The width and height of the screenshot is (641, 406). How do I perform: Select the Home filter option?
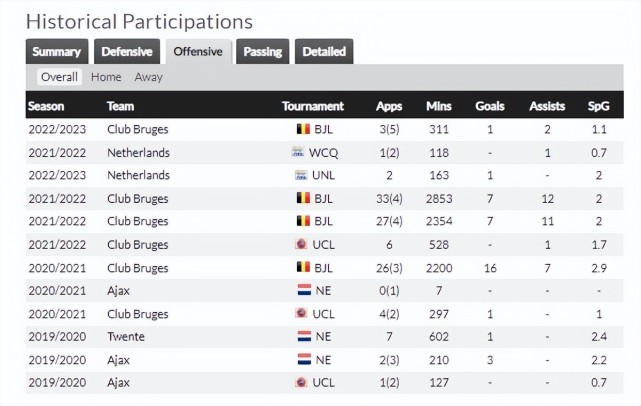click(106, 77)
